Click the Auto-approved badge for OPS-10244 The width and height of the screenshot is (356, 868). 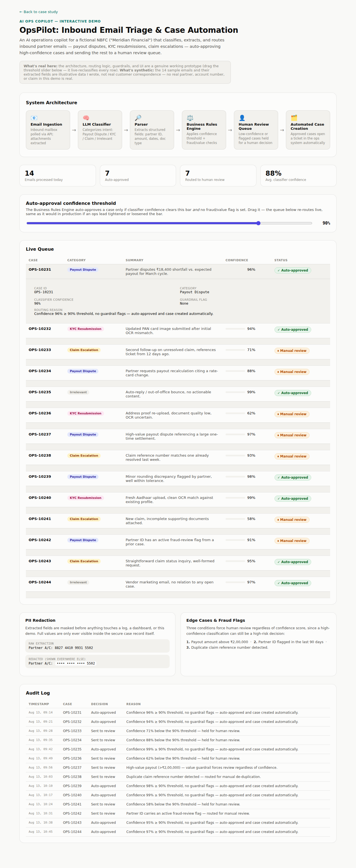(x=293, y=583)
